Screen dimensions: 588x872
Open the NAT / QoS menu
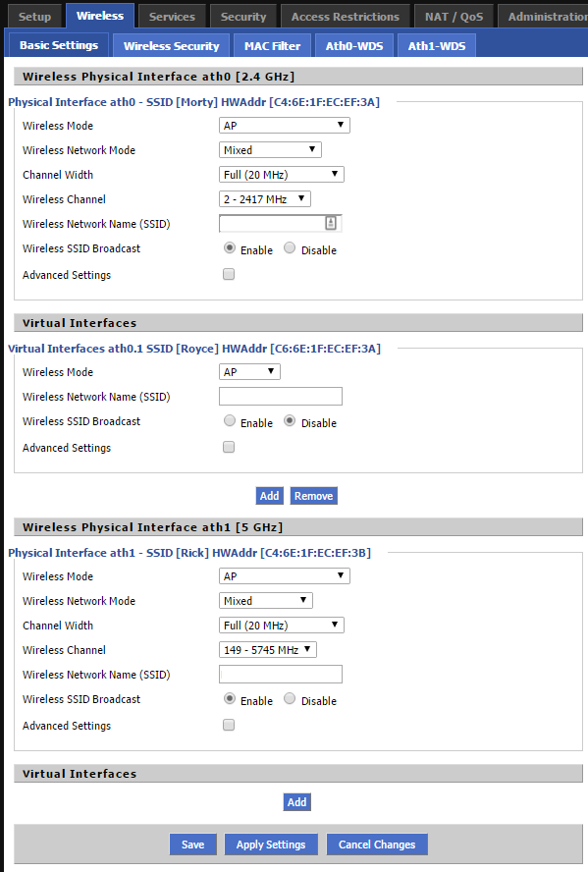[453, 15]
